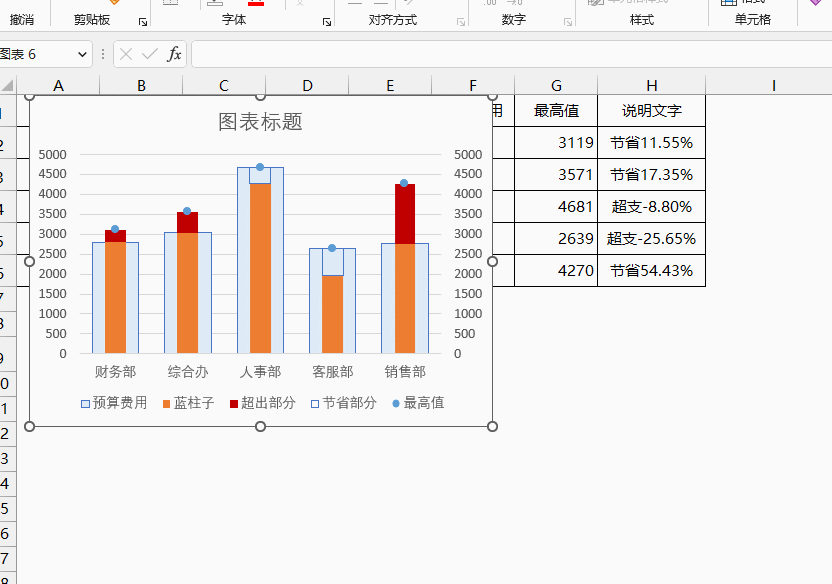
Task: Click the bottom-center chart resize handle
Action: pos(261,426)
